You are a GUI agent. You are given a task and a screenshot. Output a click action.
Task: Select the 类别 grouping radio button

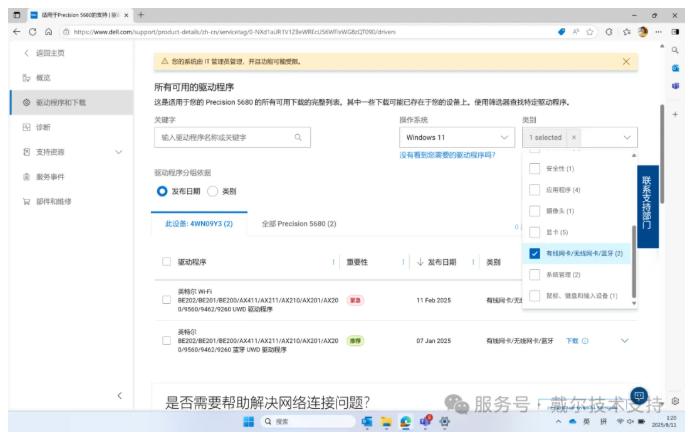coord(213,191)
